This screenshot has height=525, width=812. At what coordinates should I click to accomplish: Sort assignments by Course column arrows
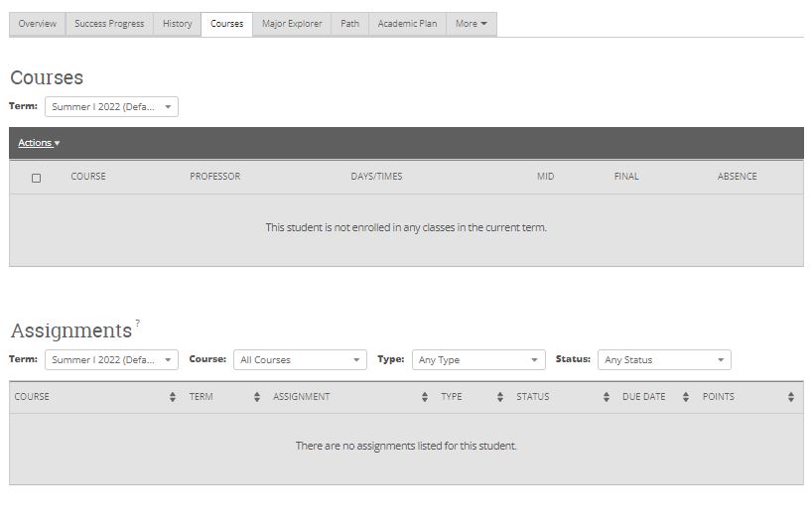174,397
